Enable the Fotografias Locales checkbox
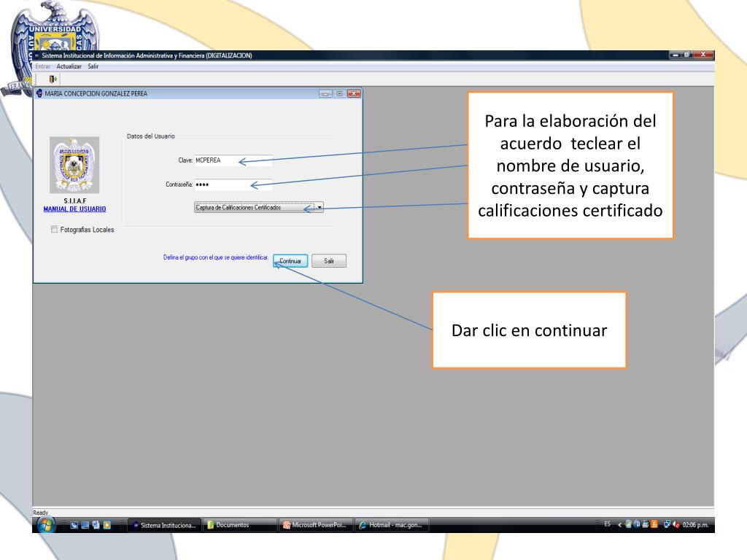This screenshot has width=747, height=560. coord(54,230)
